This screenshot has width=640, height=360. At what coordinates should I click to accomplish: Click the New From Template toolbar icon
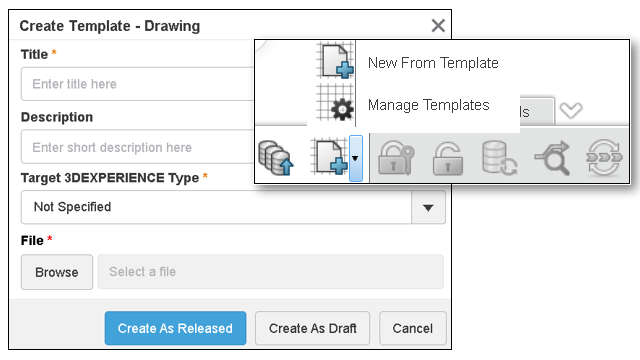[x=330, y=157]
